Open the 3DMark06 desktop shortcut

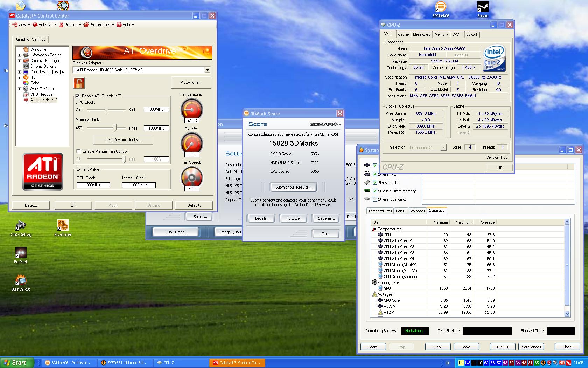pos(441,9)
